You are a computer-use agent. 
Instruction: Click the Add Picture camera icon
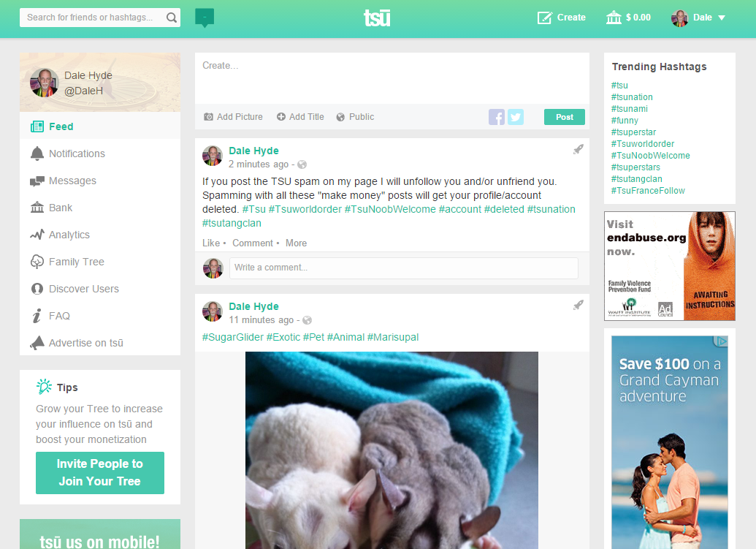[208, 117]
